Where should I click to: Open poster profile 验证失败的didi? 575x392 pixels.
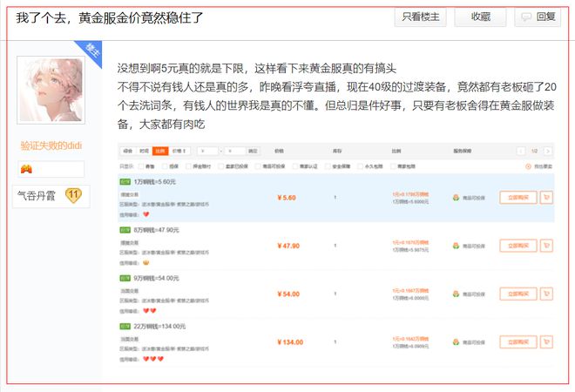click(x=51, y=145)
